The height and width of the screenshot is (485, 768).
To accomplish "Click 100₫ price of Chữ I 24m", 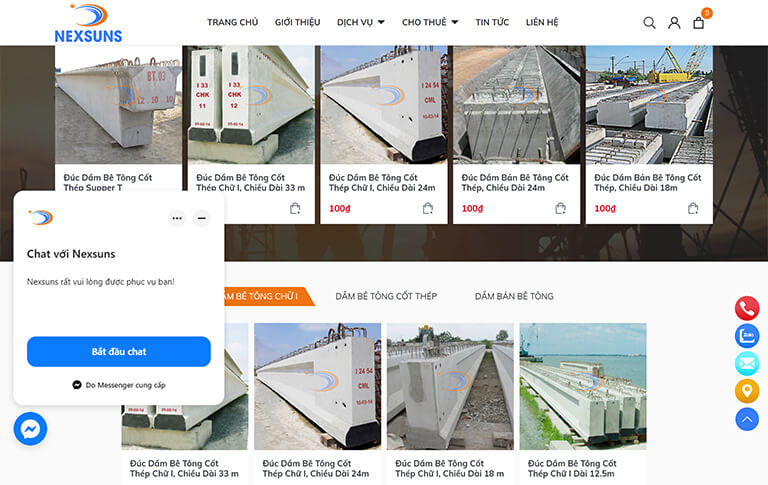I will [x=339, y=209].
